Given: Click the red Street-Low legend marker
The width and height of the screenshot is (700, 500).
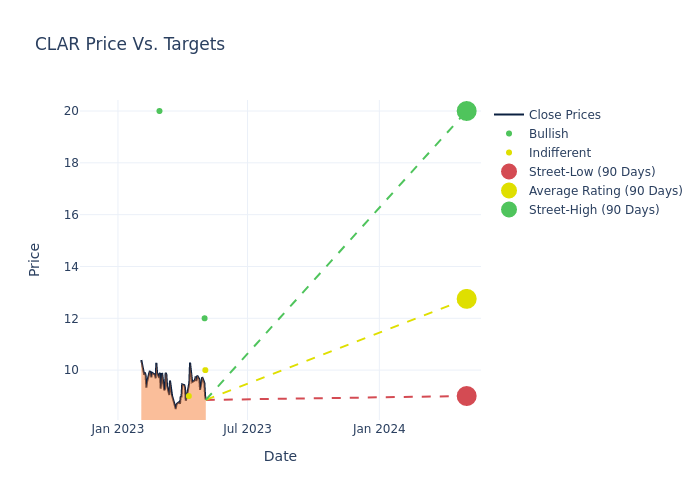Looking at the screenshot, I should (509, 172).
